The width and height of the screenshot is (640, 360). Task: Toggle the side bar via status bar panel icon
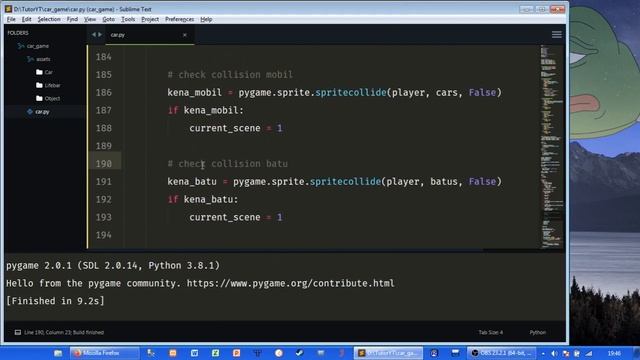click(x=18, y=332)
